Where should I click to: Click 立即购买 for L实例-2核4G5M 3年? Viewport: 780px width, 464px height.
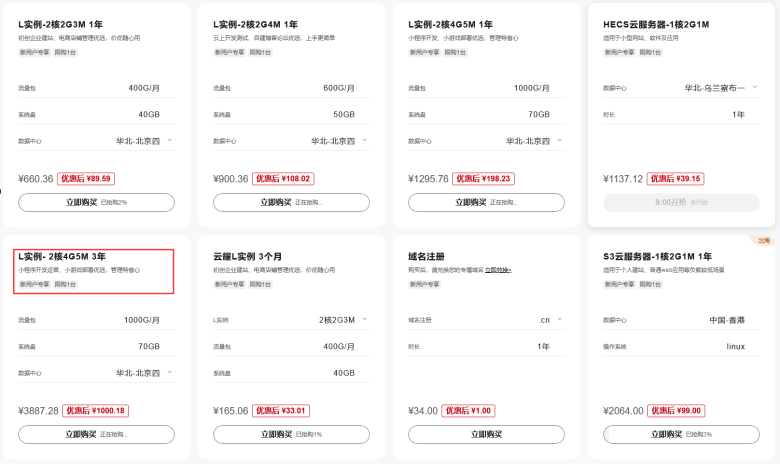pos(97,434)
